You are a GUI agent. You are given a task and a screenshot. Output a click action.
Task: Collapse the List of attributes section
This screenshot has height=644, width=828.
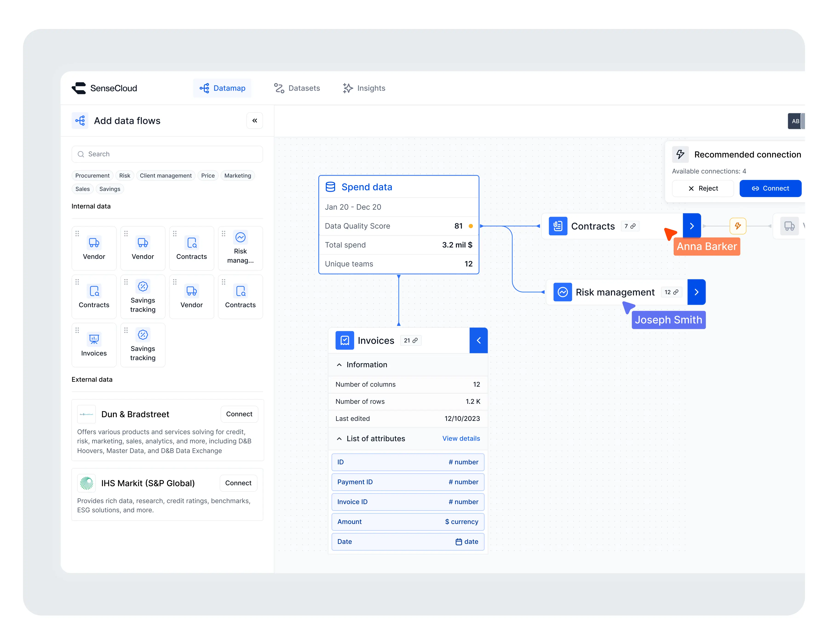click(x=339, y=439)
